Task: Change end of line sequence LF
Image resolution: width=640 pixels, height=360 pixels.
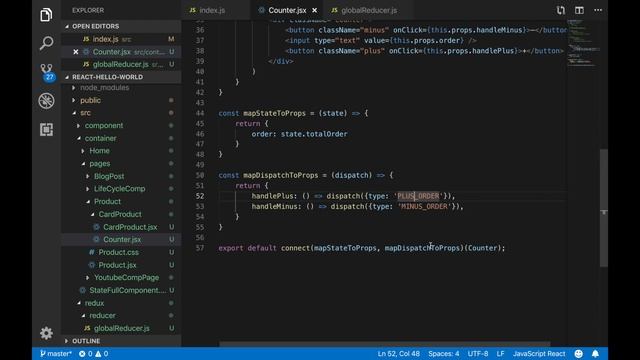Action: click(500, 354)
